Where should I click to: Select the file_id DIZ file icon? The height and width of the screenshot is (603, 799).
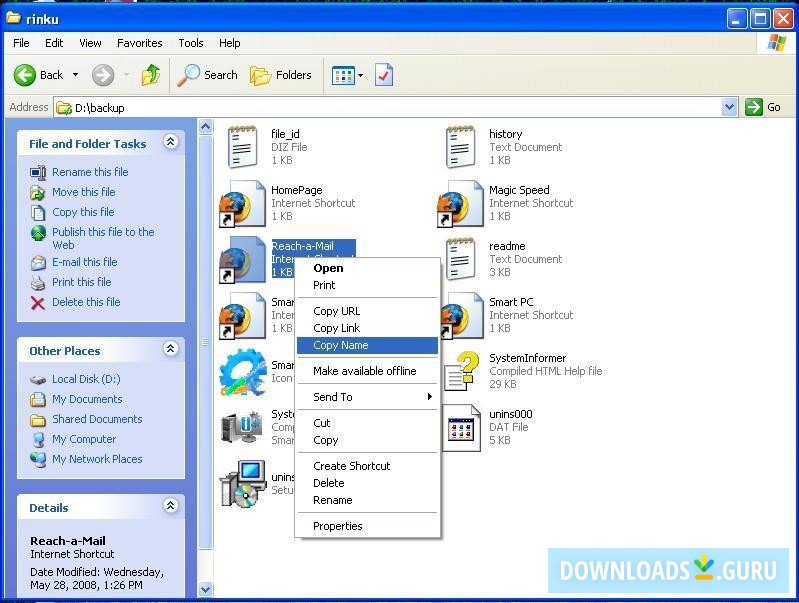tap(243, 147)
